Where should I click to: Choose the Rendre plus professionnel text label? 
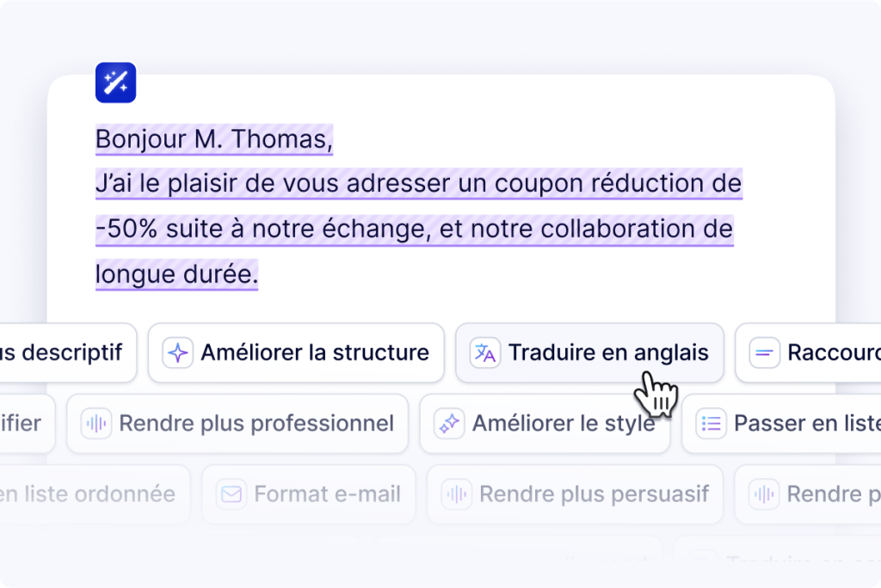(256, 423)
